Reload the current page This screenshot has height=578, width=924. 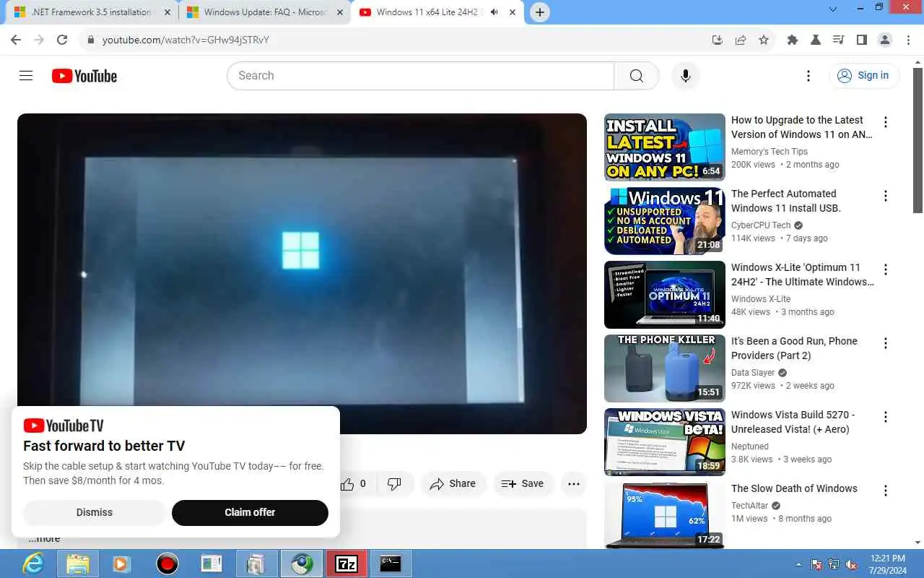pyautogui.click(x=62, y=40)
